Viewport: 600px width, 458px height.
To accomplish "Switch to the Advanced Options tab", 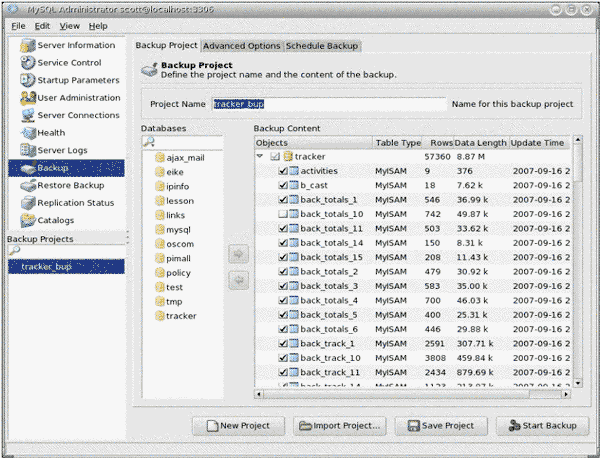I will pos(242,46).
